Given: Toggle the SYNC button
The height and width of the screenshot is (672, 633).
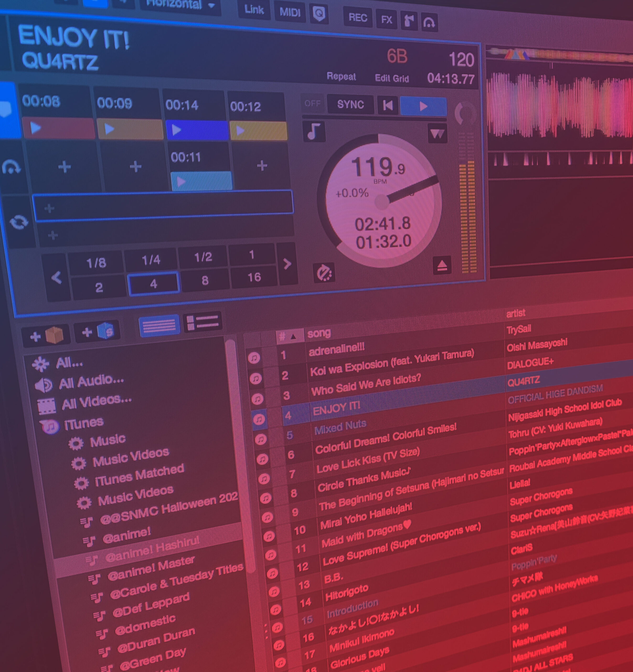Looking at the screenshot, I should pyautogui.click(x=350, y=104).
